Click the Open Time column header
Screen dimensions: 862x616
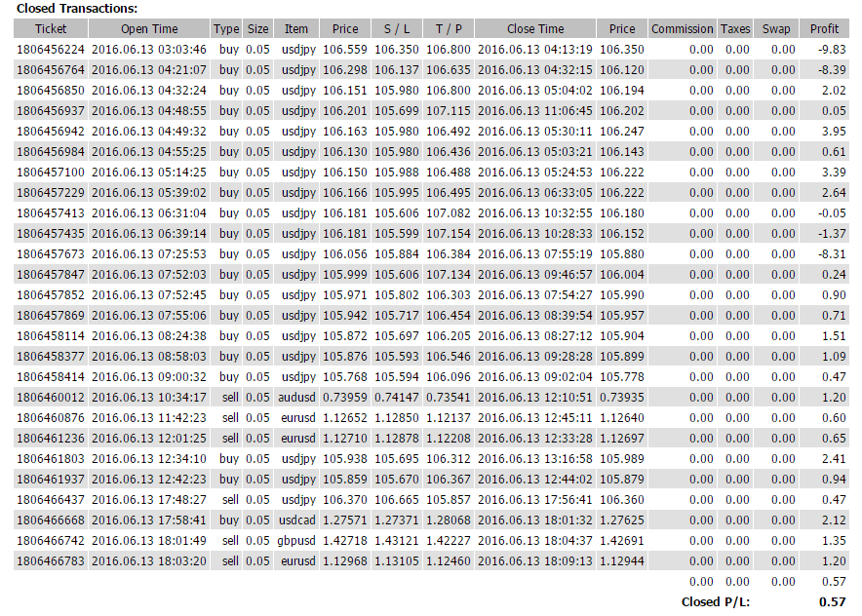[149, 29]
